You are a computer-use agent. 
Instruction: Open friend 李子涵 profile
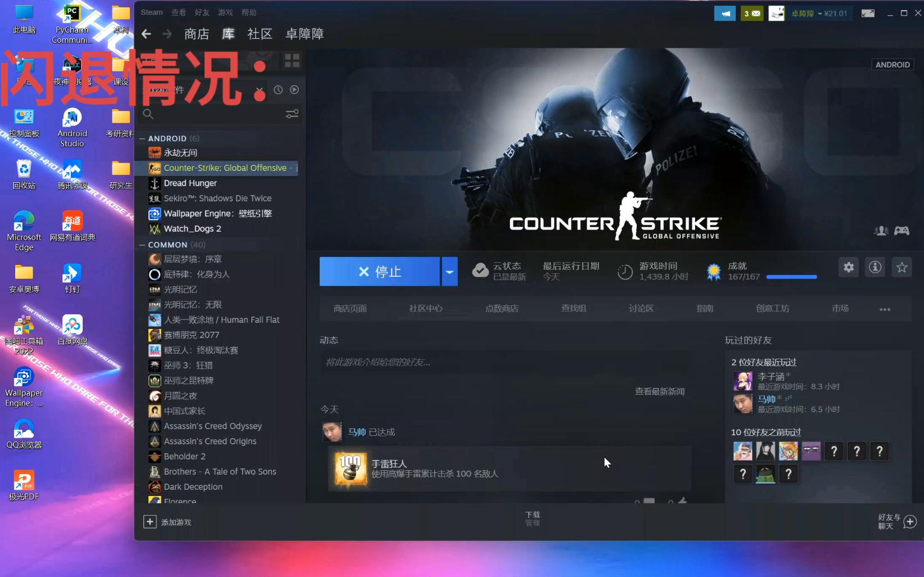(x=771, y=376)
